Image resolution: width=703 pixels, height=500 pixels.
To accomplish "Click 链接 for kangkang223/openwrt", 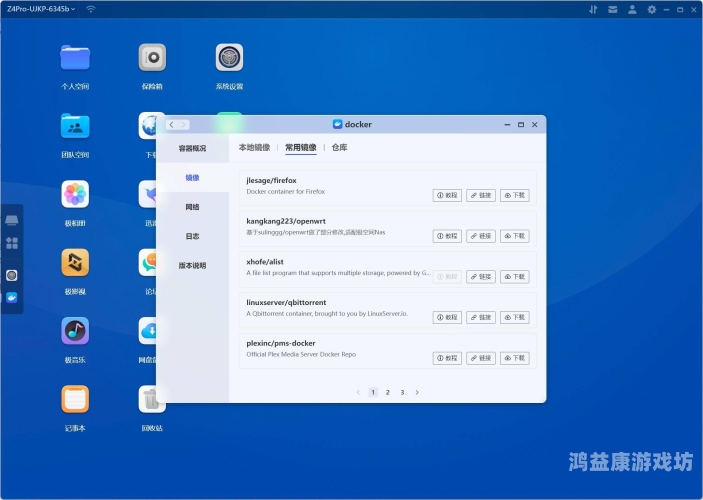I will 481,236.
